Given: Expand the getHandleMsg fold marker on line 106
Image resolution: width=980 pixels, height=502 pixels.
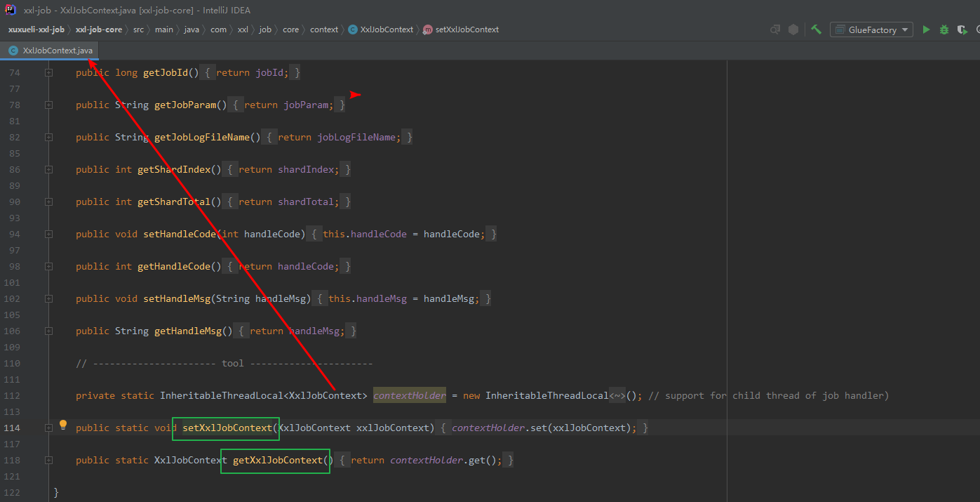Looking at the screenshot, I should pos(48,331).
